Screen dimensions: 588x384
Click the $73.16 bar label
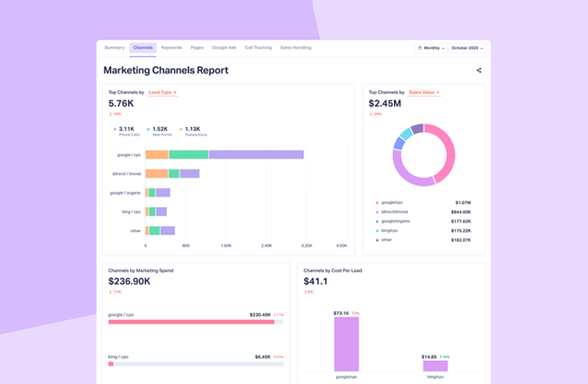pyautogui.click(x=341, y=314)
